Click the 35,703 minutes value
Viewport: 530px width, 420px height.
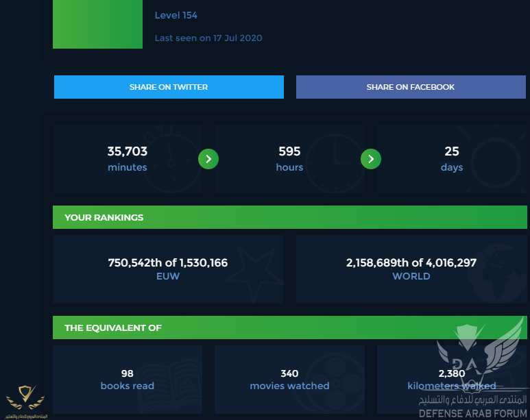pyautogui.click(x=128, y=151)
